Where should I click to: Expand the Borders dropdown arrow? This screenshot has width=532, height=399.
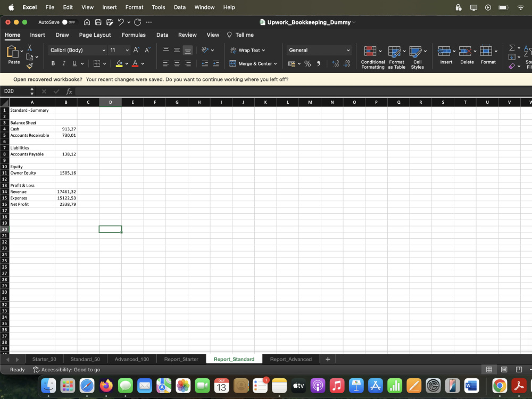(x=104, y=63)
